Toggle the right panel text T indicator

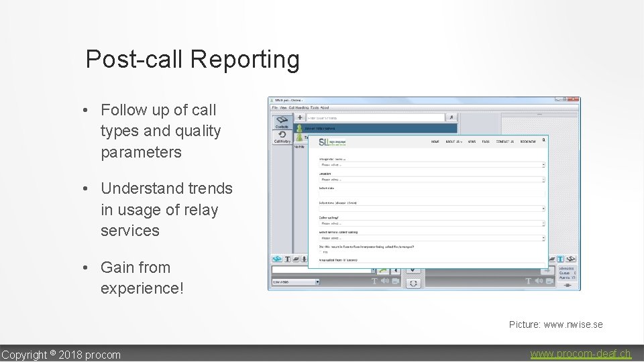click(528, 281)
